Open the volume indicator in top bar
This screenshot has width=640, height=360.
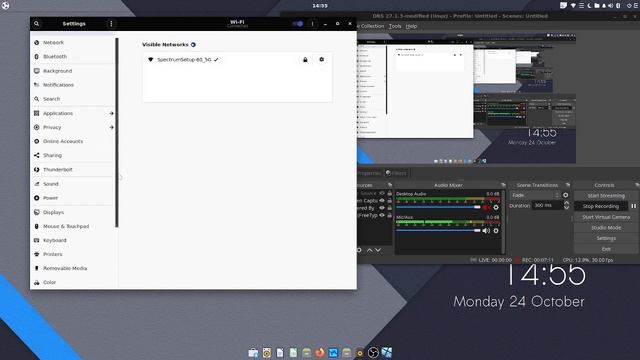coord(611,5)
